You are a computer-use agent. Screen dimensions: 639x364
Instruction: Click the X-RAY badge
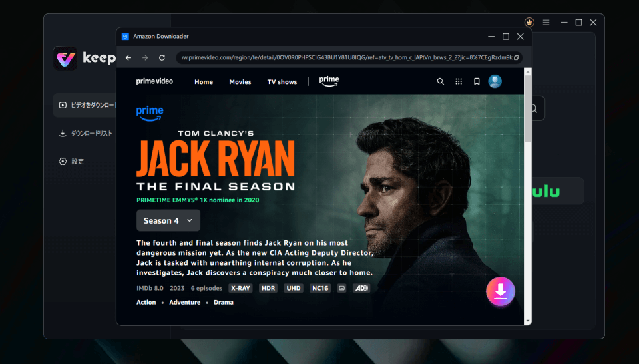240,288
